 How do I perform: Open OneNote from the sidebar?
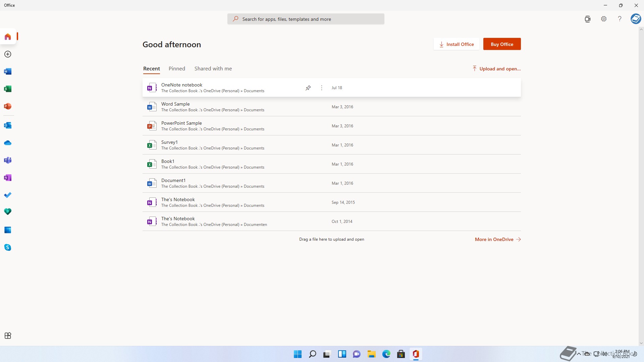pos(8,178)
